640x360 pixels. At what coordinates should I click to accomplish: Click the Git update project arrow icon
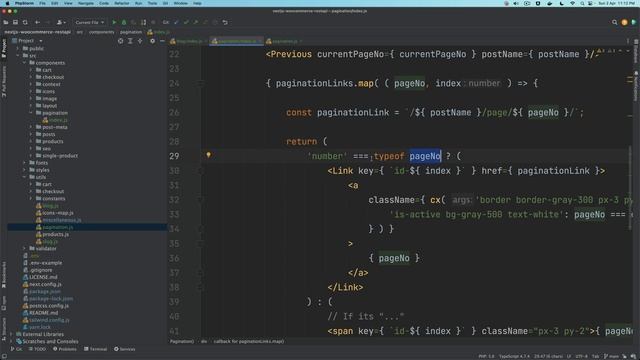pos(176,22)
